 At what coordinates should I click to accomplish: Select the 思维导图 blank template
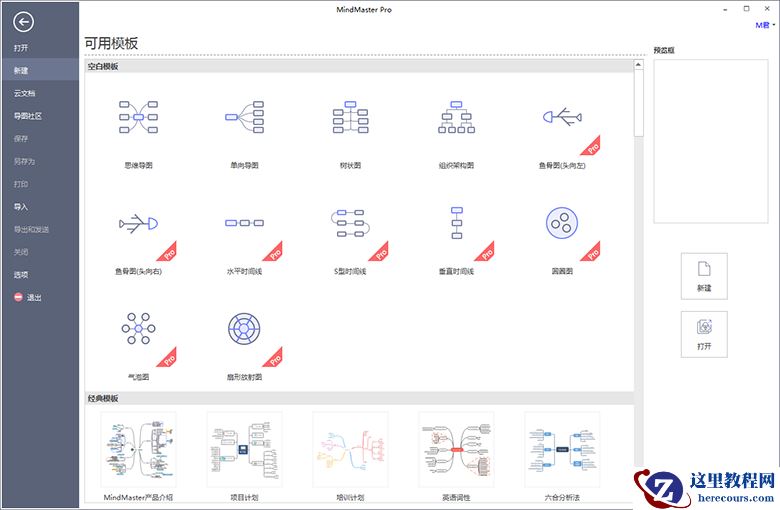tap(138, 117)
